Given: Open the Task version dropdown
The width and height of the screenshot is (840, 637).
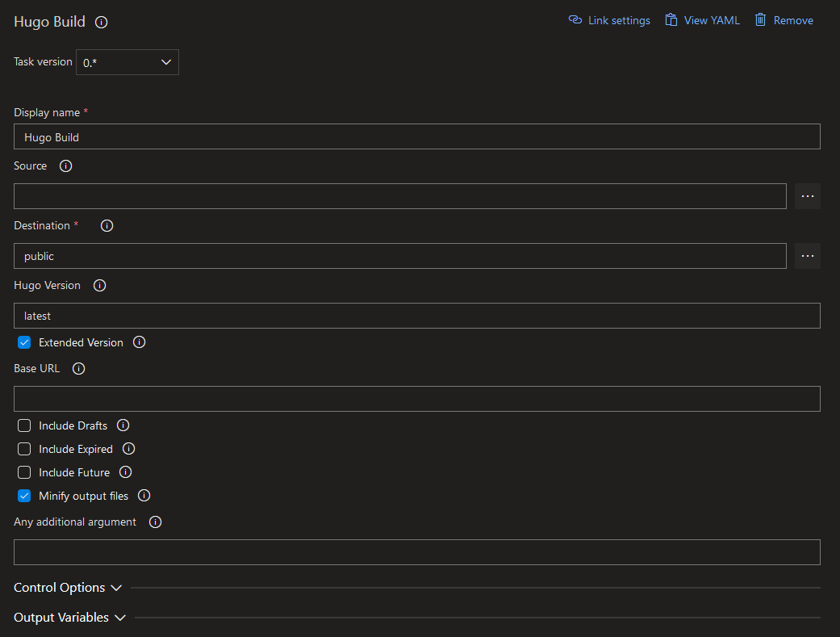Looking at the screenshot, I should tap(127, 62).
